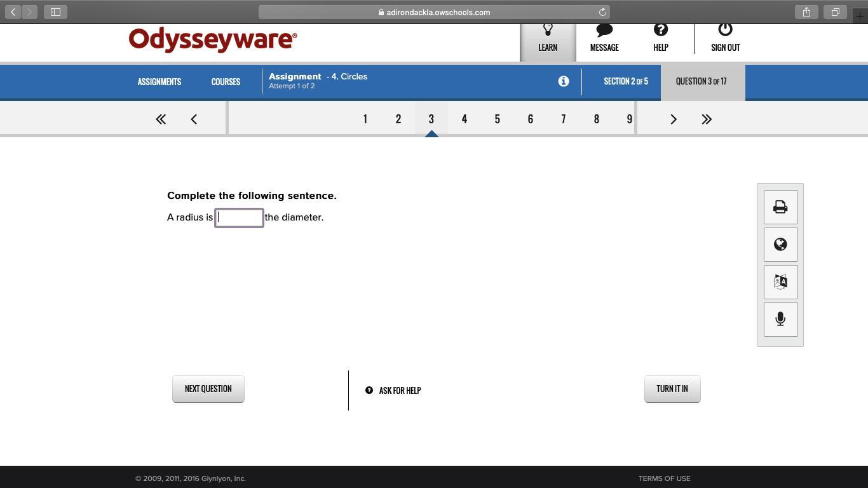Click 'Complete the following sentence.' heading
The height and width of the screenshot is (488, 868).
252,196
